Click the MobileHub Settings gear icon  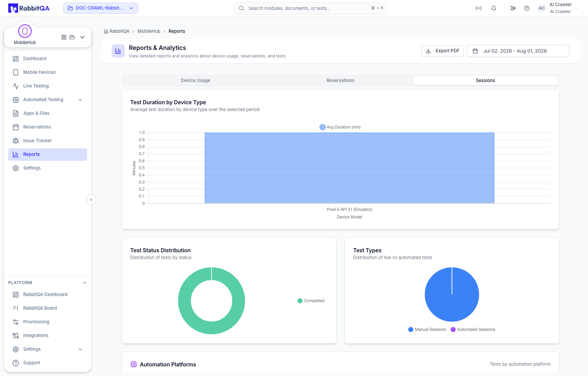(x=16, y=168)
